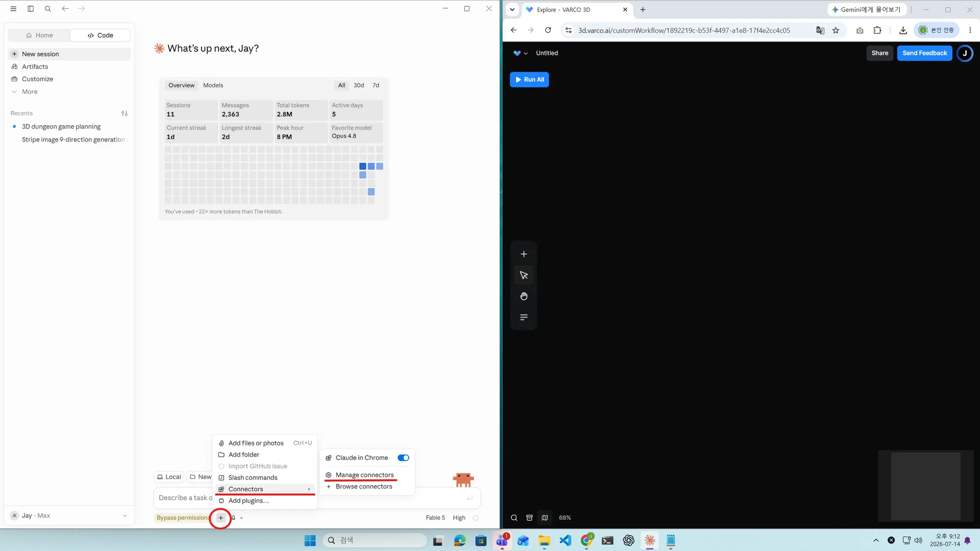Choose Add files or photos menu item
This screenshot has height=551, width=980.
[x=265, y=443]
